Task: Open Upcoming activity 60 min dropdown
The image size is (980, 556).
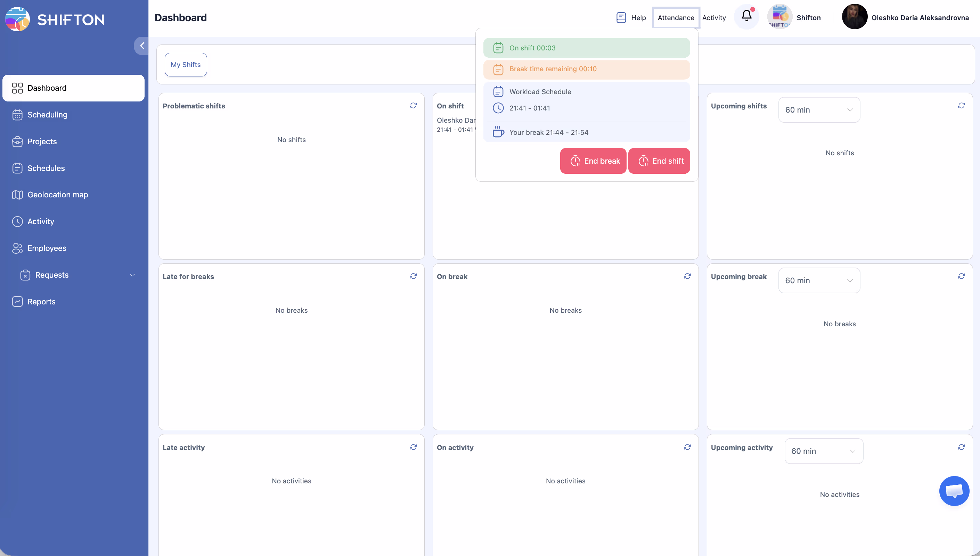Action: tap(824, 451)
